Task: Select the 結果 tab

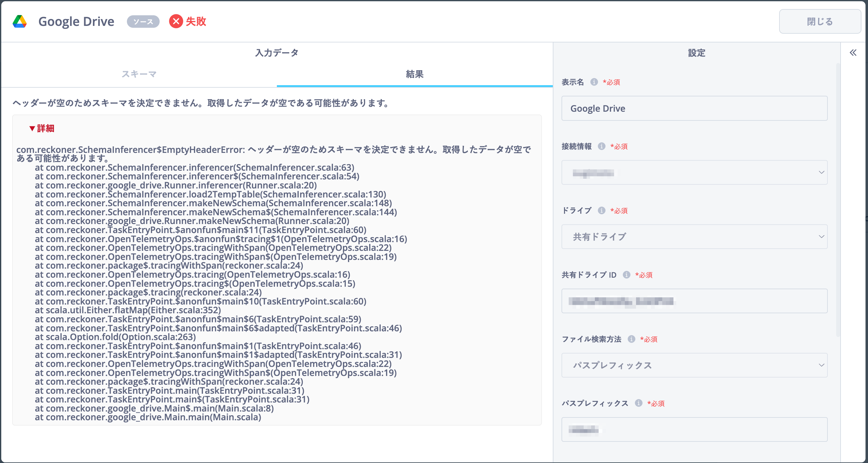Action: point(414,74)
